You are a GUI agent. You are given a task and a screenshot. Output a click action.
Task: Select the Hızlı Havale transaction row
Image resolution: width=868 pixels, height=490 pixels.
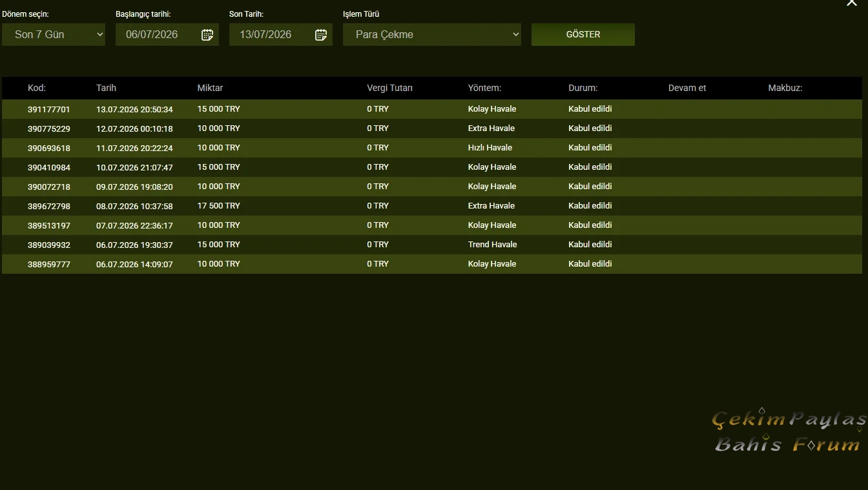(x=432, y=148)
